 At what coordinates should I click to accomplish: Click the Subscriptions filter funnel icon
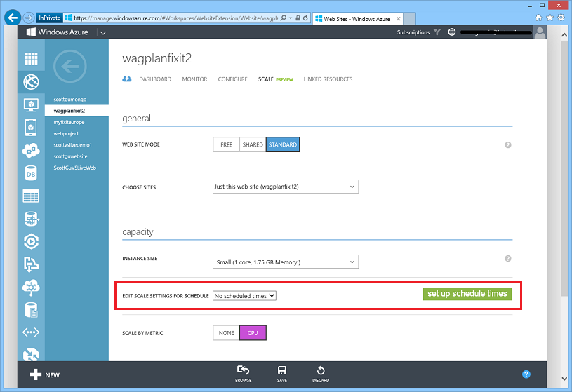[437, 32]
